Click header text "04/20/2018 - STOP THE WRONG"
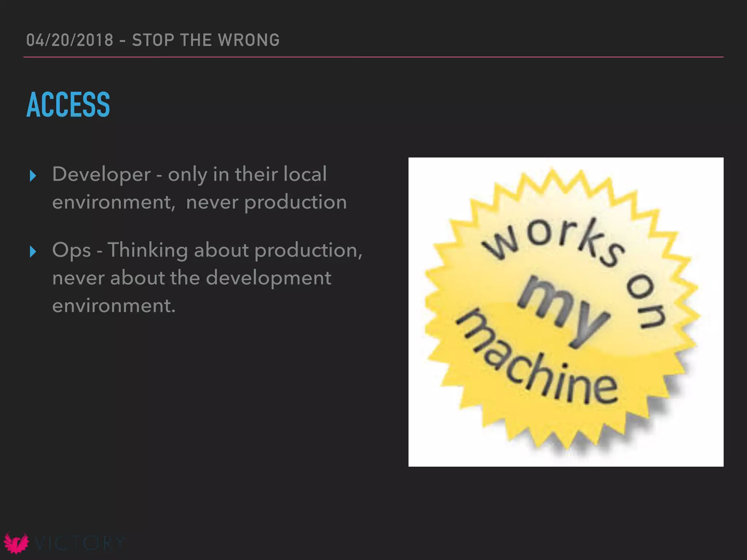Viewport: 747px width, 560px height. 153,40
